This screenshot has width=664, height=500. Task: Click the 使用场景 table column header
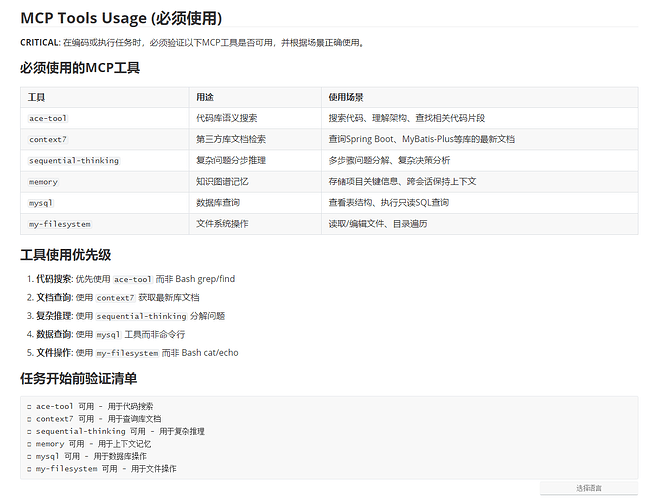coord(346,97)
